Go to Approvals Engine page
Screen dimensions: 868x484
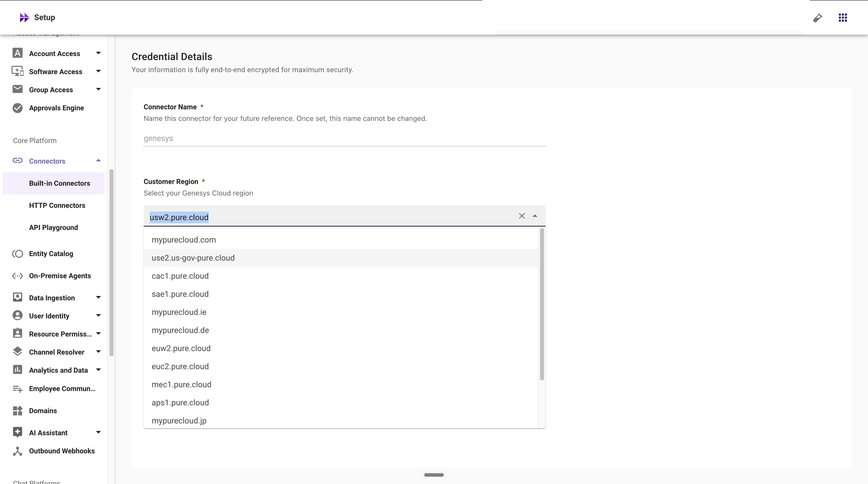(x=56, y=108)
